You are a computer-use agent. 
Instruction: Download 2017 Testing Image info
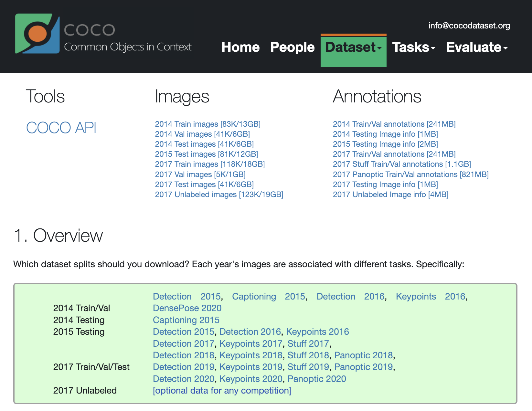[x=385, y=184]
